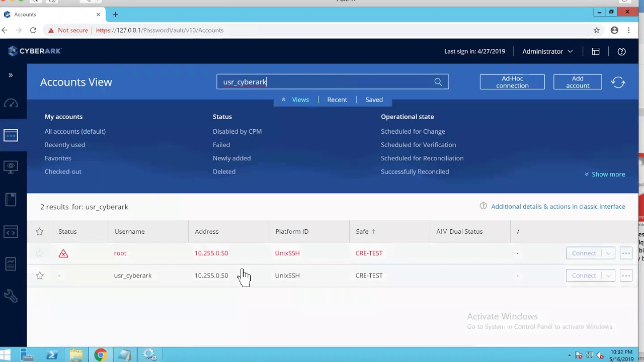This screenshot has height=362, width=644.
Task: Switch to the Saved tab
Action: click(374, 100)
